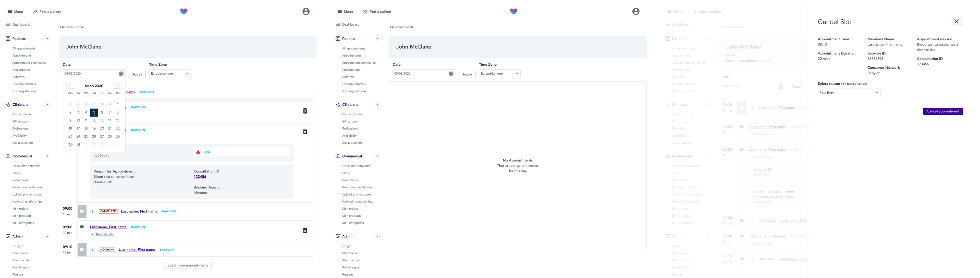The width and height of the screenshot is (980, 278).
Task: Click Admin sliders icon in middle sidebar
Action: click(338, 236)
